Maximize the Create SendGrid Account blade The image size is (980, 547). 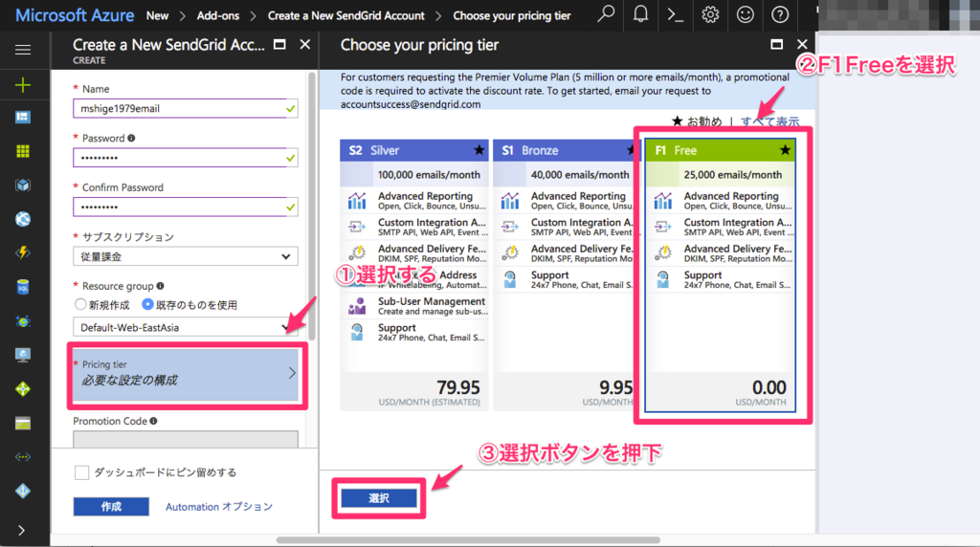point(280,44)
